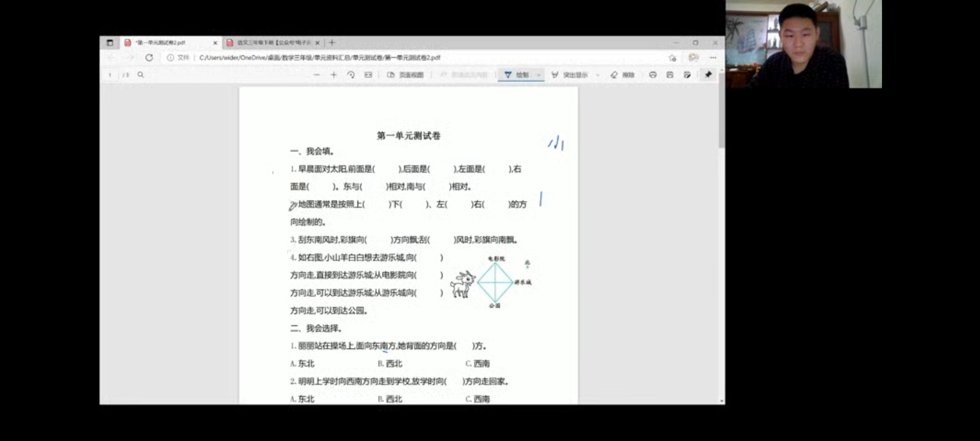Search within the PDF document
Image resolution: width=980 pixels, height=441 pixels.
pos(141,75)
